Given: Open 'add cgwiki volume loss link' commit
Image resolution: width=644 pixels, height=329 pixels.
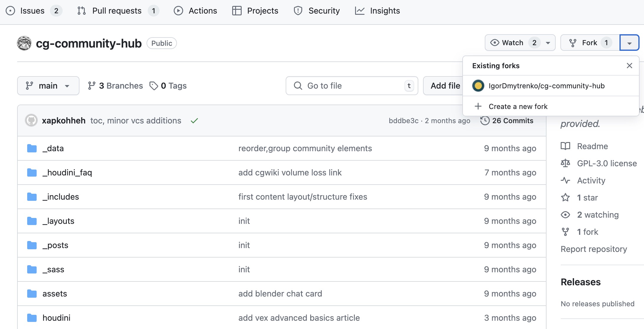Looking at the screenshot, I should 290,172.
